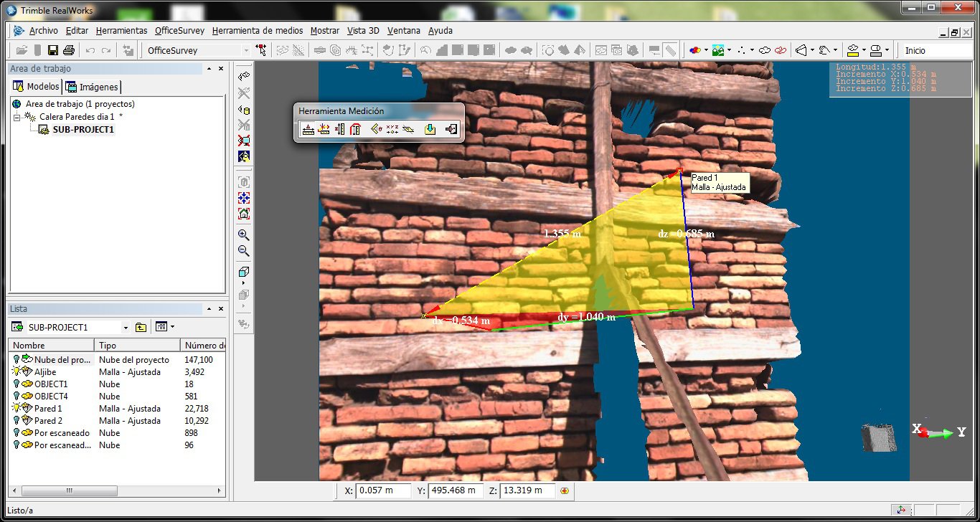Click the yellow save-measurement icon in Herramienta Medición

point(430,130)
